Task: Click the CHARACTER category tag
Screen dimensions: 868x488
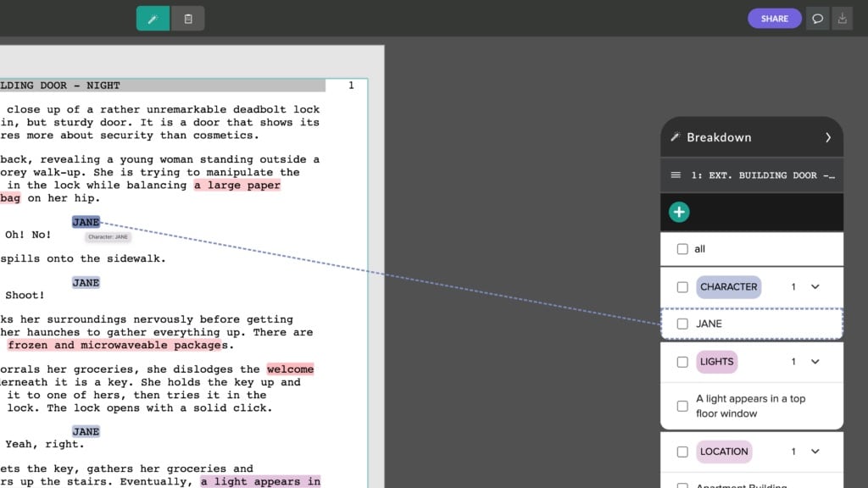Action: tap(728, 287)
